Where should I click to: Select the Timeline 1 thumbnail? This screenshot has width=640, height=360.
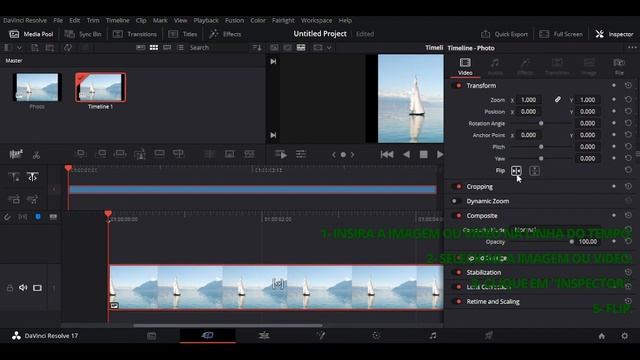point(100,87)
